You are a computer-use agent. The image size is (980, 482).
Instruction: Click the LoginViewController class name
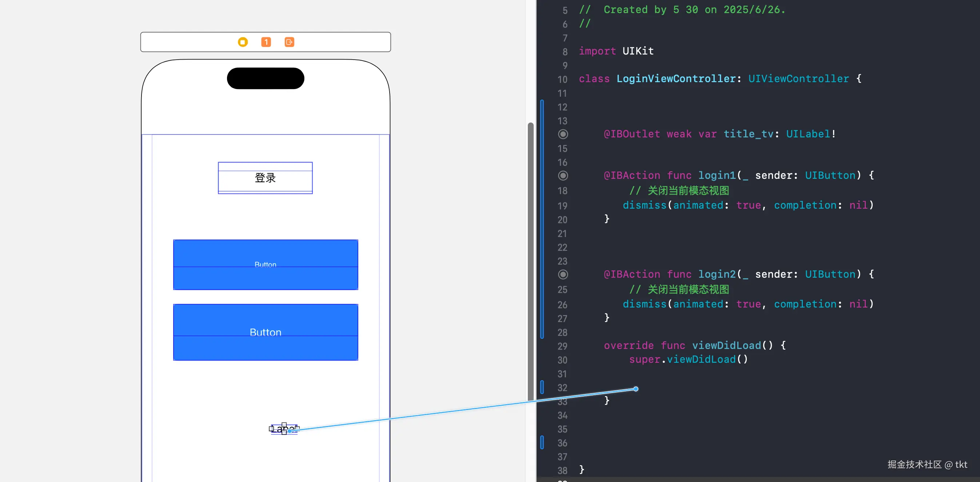click(676, 79)
